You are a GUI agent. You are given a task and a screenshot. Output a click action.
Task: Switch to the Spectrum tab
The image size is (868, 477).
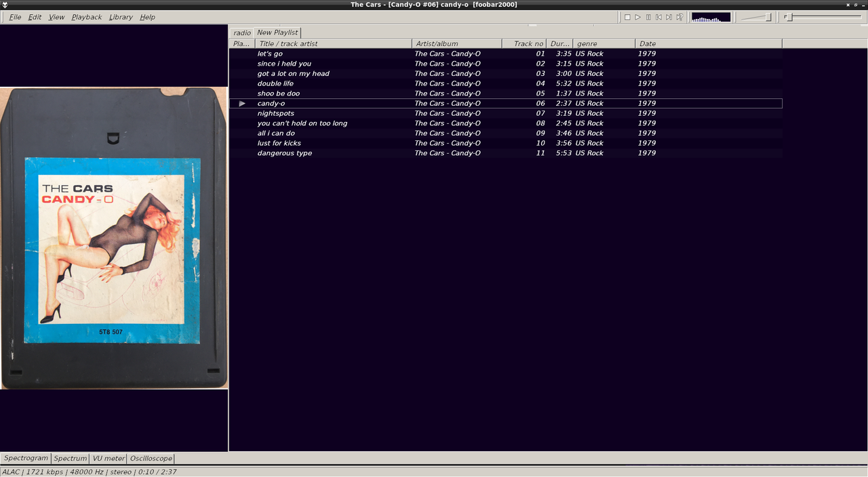pyautogui.click(x=71, y=459)
